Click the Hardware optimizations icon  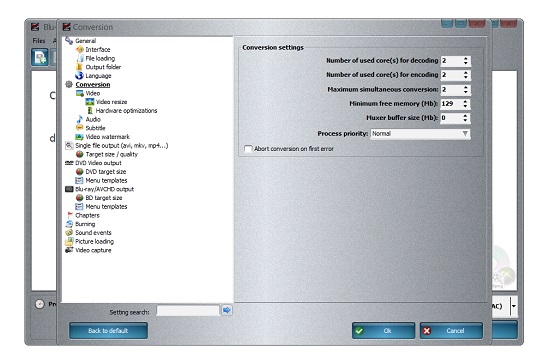90,110
